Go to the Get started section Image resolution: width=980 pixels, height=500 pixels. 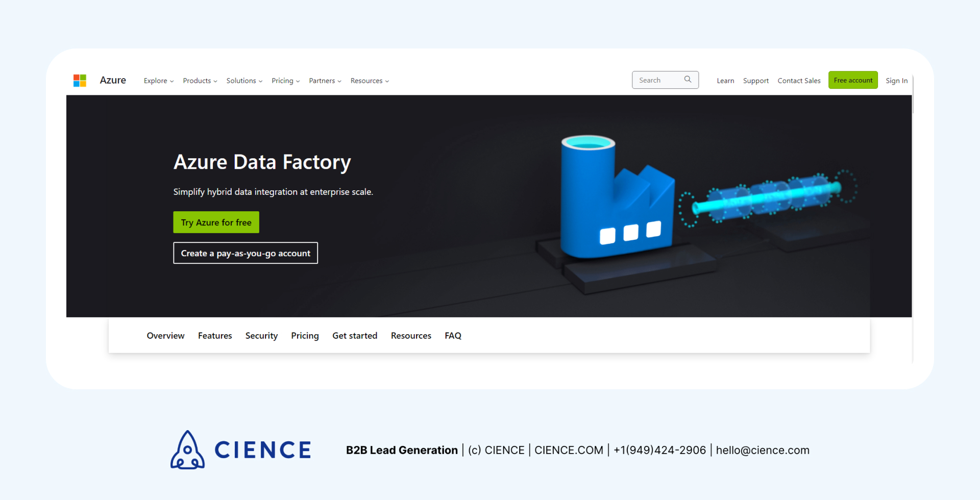(x=355, y=335)
